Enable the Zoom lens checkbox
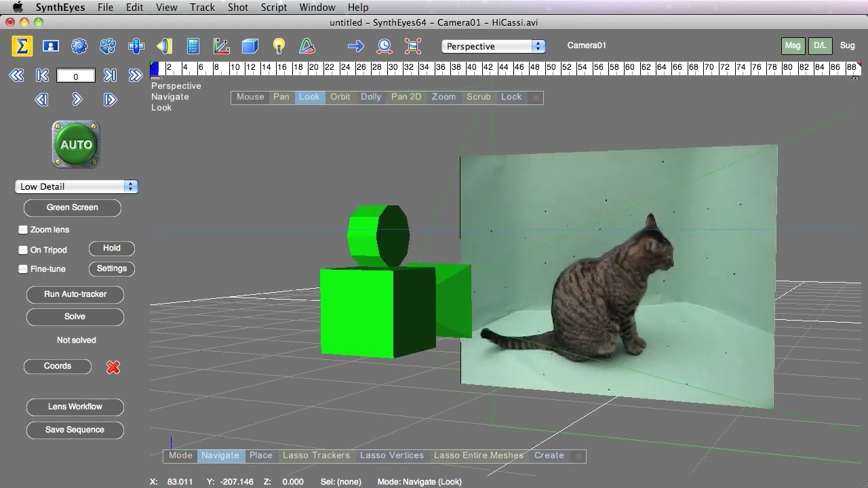This screenshot has width=868, height=488. click(x=23, y=230)
